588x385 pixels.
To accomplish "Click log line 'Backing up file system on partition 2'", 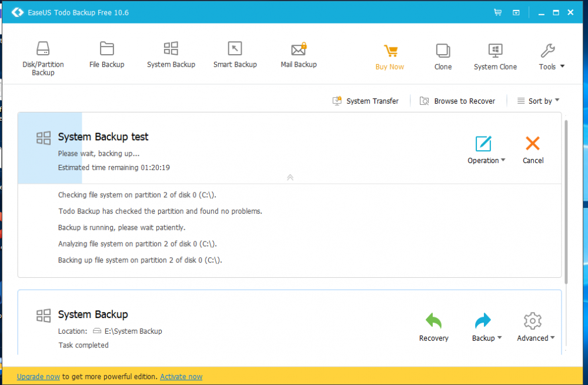I will click(140, 260).
